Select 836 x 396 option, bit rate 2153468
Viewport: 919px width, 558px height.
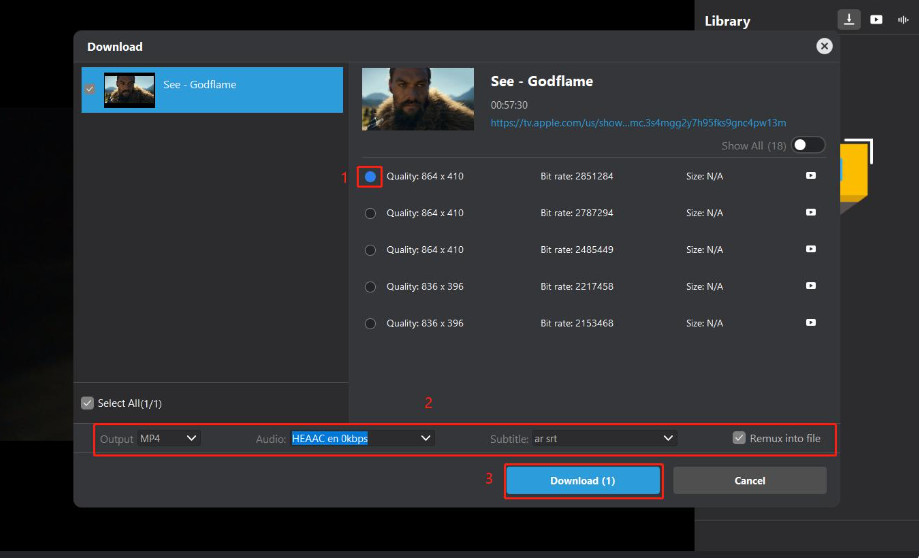(370, 324)
